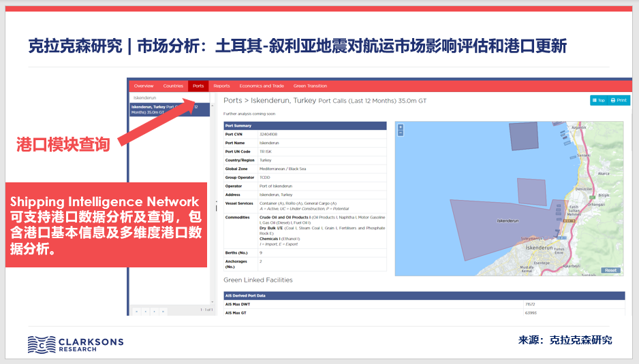Click the port list scrollbar up arrow
Viewport: 639px width, 364px height.
(212, 105)
